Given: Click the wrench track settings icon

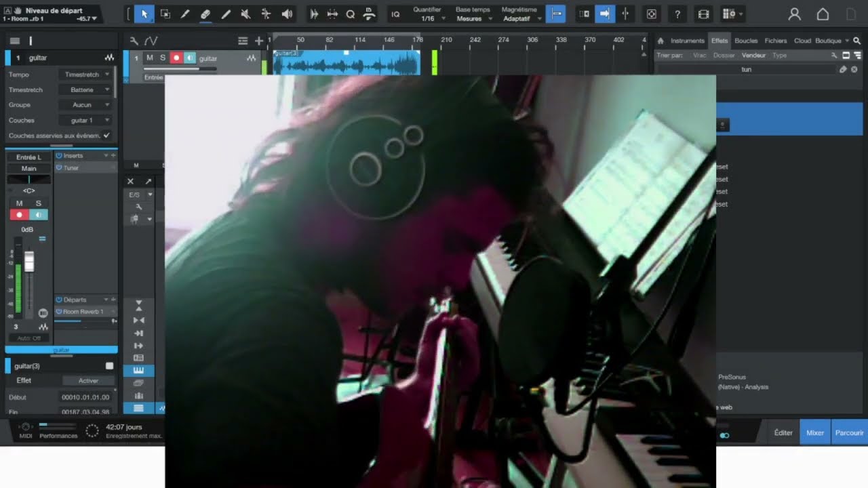Looking at the screenshot, I should [134, 41].
